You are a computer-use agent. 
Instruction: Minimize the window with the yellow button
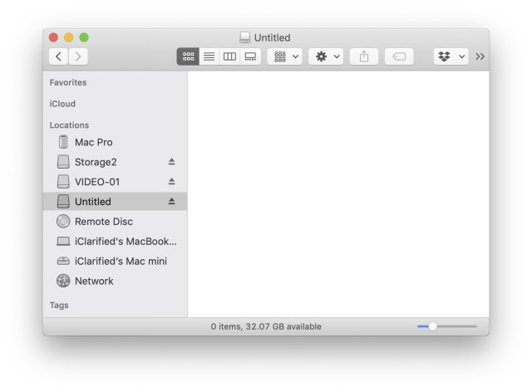pyautogui.click(x=69, y=37)
